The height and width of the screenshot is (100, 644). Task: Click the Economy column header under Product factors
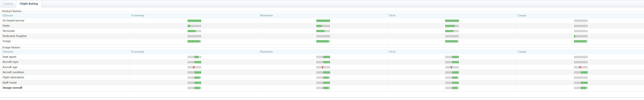pyautogui.click(x=138, y=16)
